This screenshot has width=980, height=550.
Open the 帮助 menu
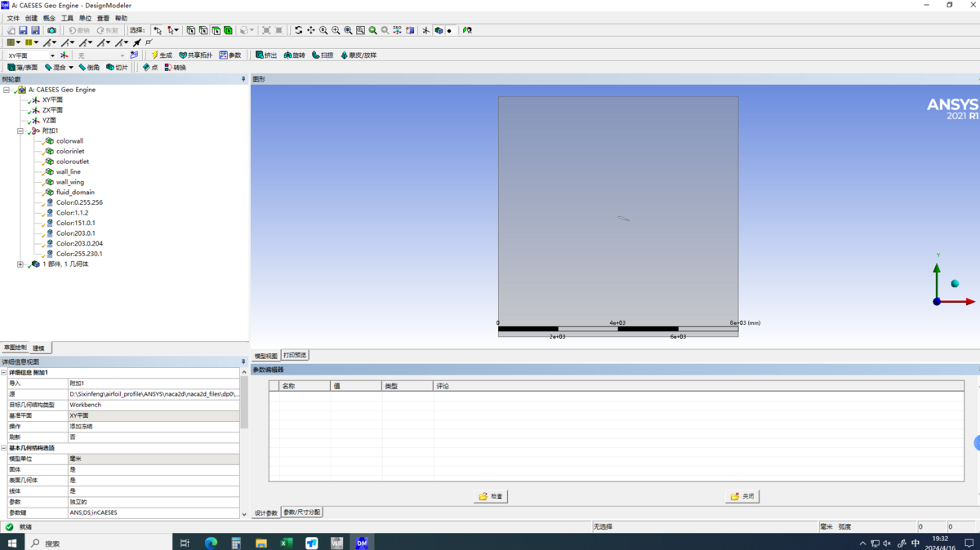[121, 18]
